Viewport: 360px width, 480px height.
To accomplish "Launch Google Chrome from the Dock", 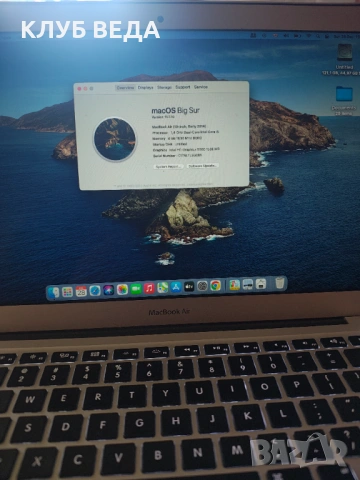I will 216,285.
